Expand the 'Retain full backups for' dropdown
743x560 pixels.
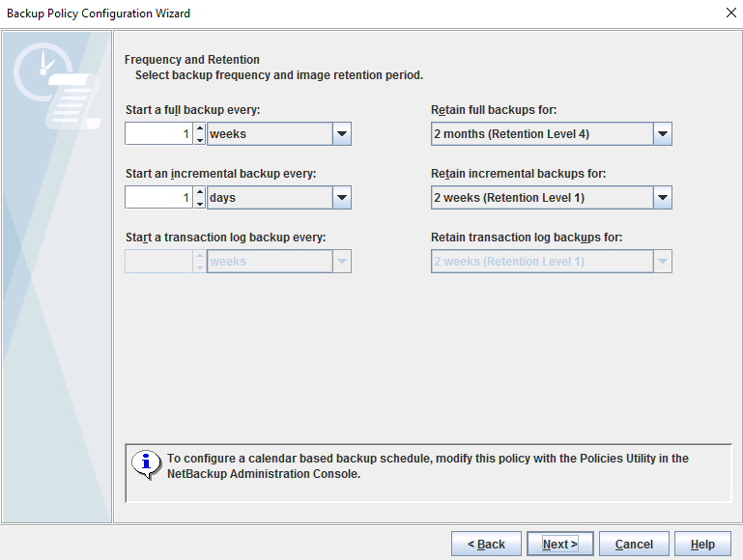[x=662, y=134]
